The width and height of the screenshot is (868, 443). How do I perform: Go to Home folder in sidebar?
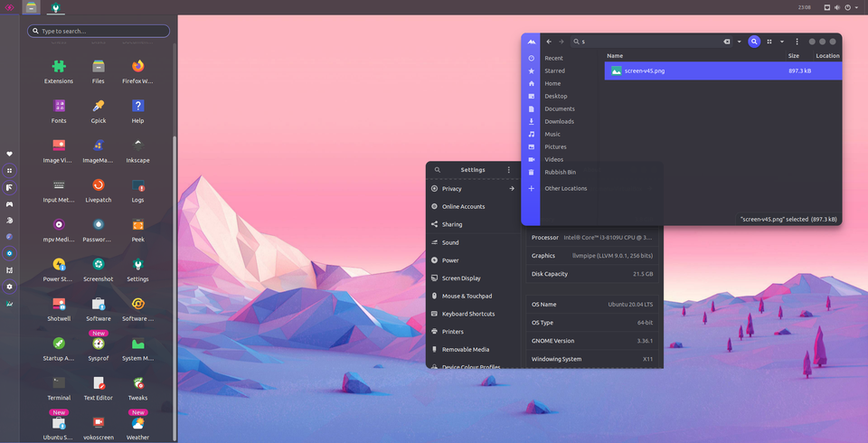coord(552,83)
